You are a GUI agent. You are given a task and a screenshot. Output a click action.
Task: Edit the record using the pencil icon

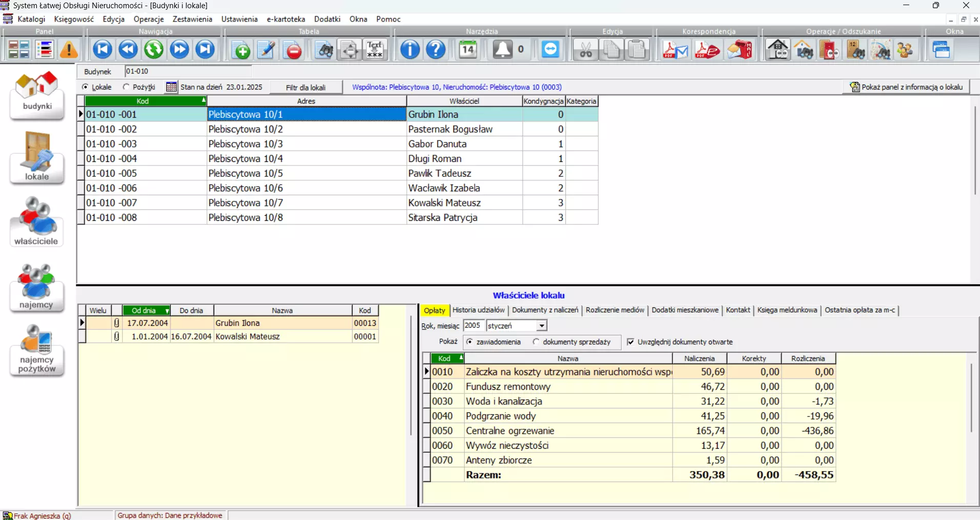268,50
